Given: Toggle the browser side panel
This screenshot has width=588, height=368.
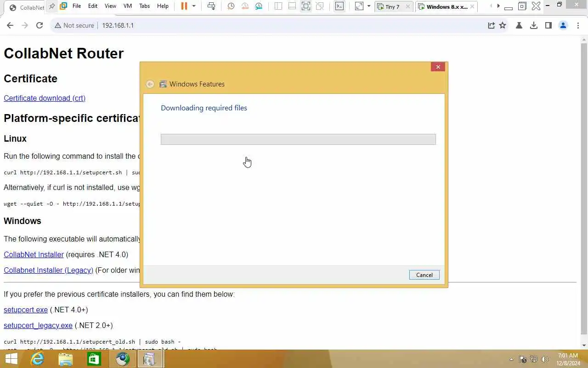Looking at the screenshot, I should 548,26.
